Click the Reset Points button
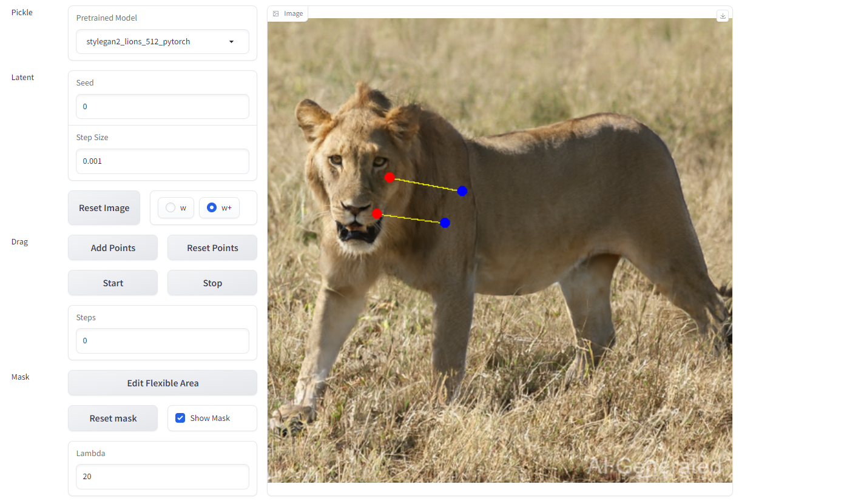This screenshot has width=847, height=504. [x=212, y=247]
